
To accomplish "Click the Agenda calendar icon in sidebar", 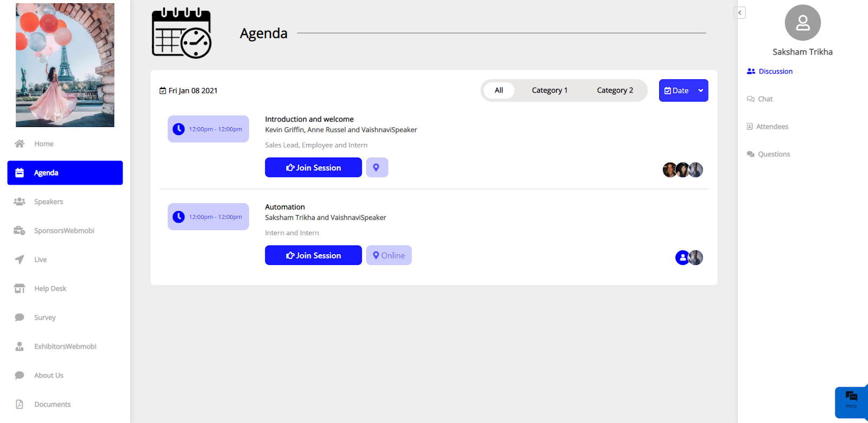I will 20,173.
